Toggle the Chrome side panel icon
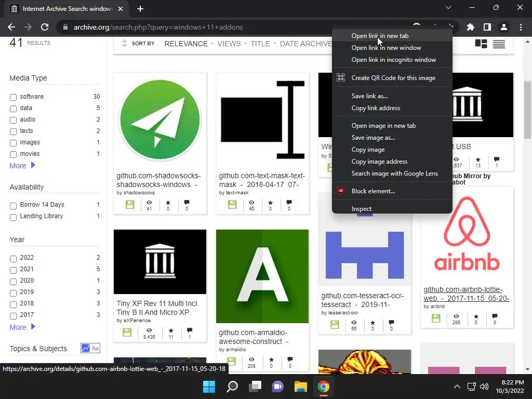This screenshot has height=399, width=532. coord(487,27)
